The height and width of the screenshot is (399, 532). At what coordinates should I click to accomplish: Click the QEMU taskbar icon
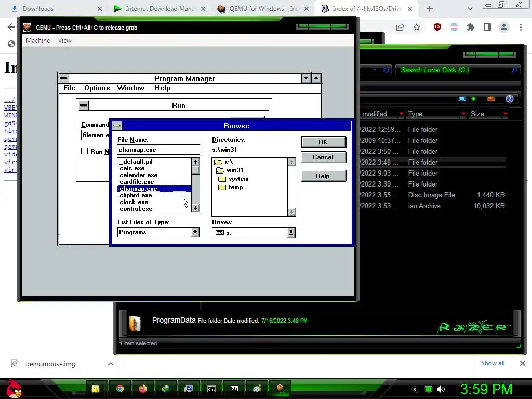[280, 389]
